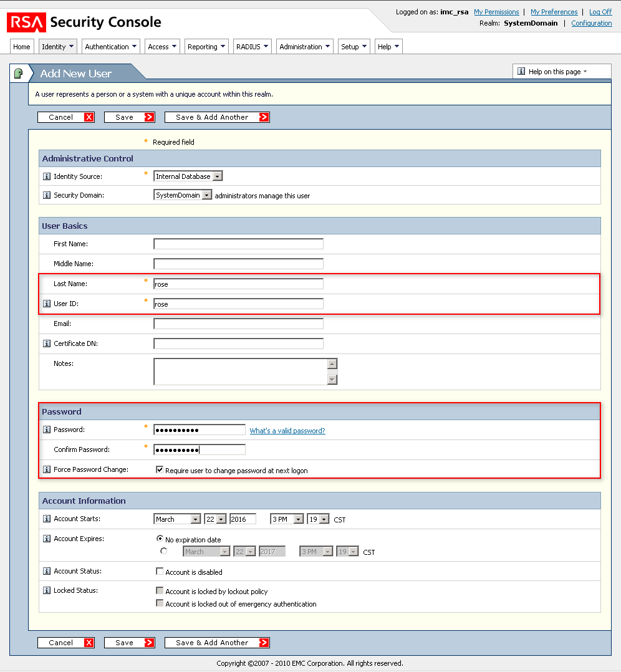The height and width of the screenshot is (672, 621).
Task: Click the info icon beside Security Domain
Action: [47, 196]
